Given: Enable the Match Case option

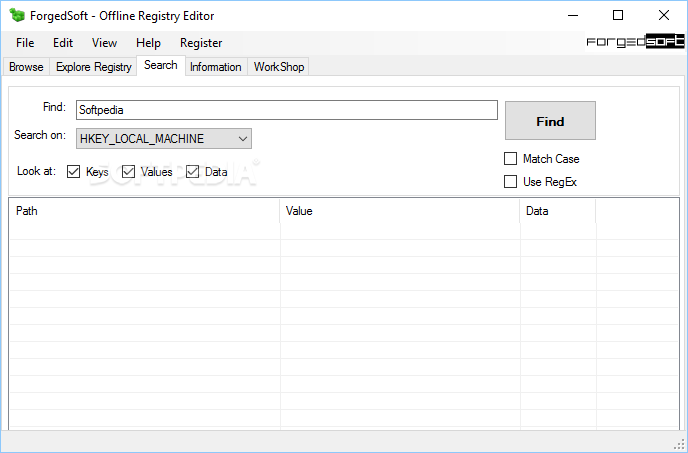Looking at the screenshot, I should click(x=510, y=158).
